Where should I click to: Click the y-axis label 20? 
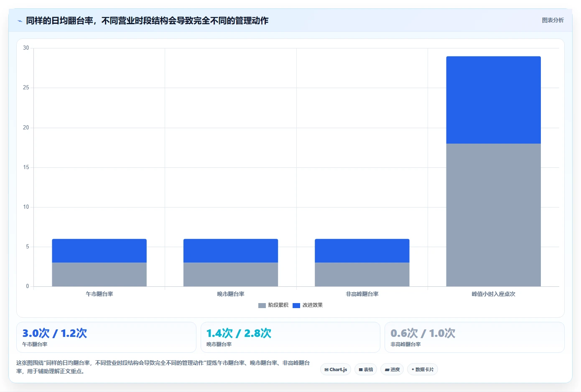pyautogui.click(x=26, y=128)
